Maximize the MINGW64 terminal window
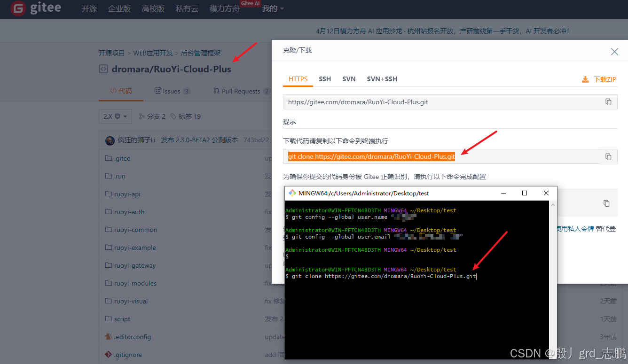The image size is (628, 364). [x=525, y=193]
